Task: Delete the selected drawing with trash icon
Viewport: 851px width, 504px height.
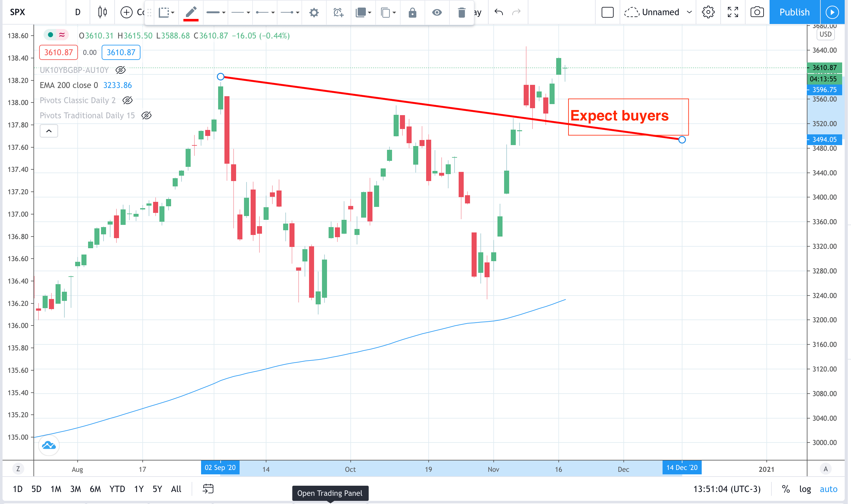Action: click(461, 13)
